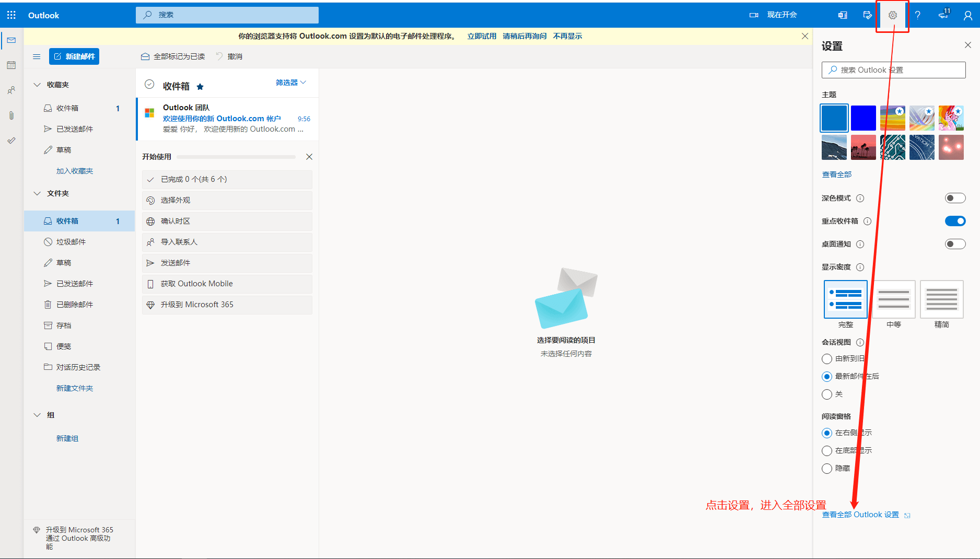Open 垃圾邮件 junk folder
This screenshot has height=559, width=980.
[x=79, y=242]
